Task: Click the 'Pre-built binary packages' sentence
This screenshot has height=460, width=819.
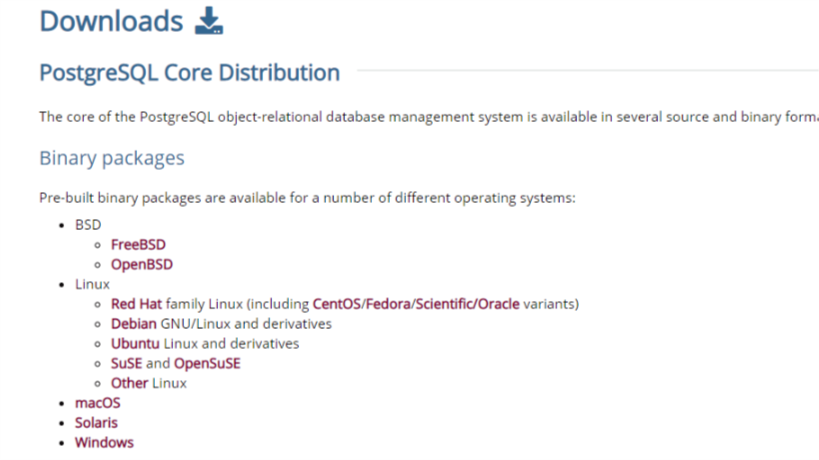Action: [x=307, y=198]
